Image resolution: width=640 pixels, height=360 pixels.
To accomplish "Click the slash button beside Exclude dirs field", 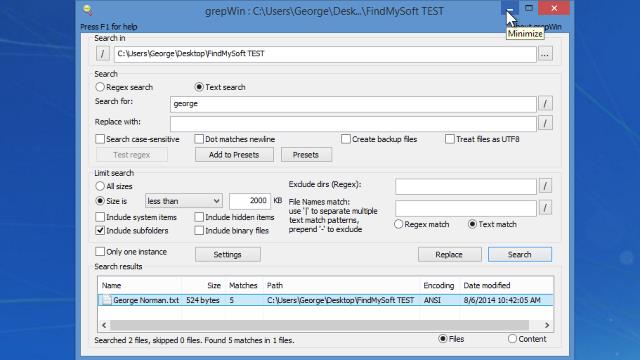I will tap(545, 186).
